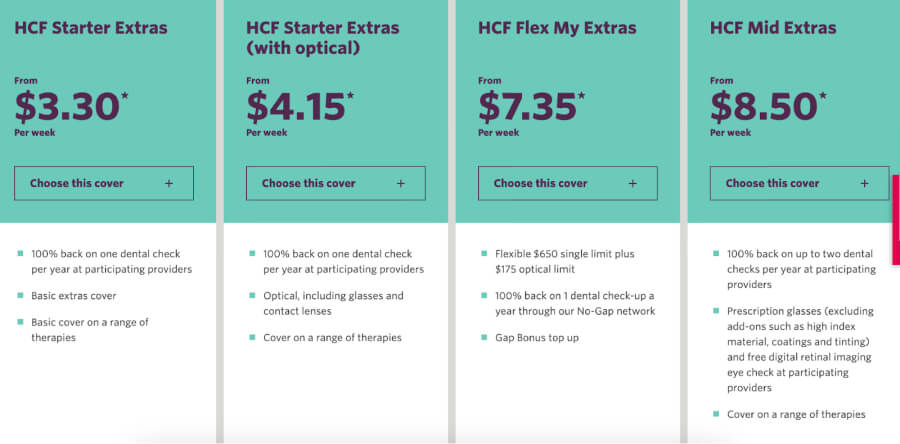Image resolution: width=900 pixels, height=444 pixels.
Task: Choose this cover for HCF Mid Extras
Action: [772, 184]
